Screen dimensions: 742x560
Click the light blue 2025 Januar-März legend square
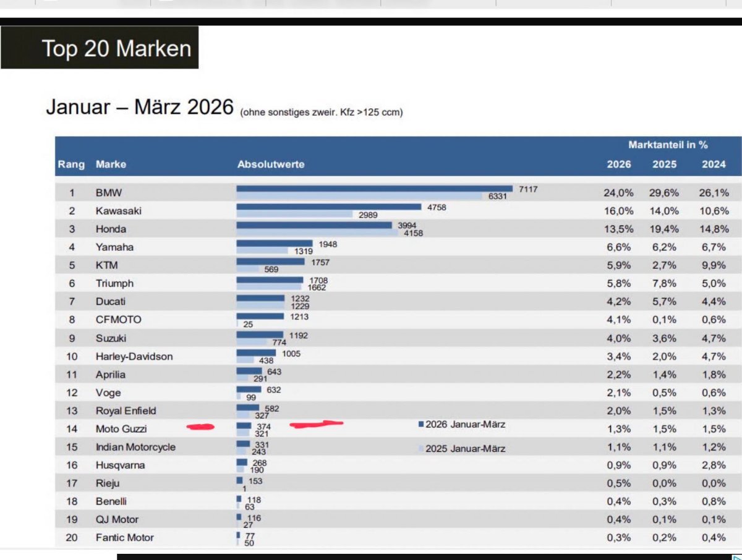click(421, 449)
